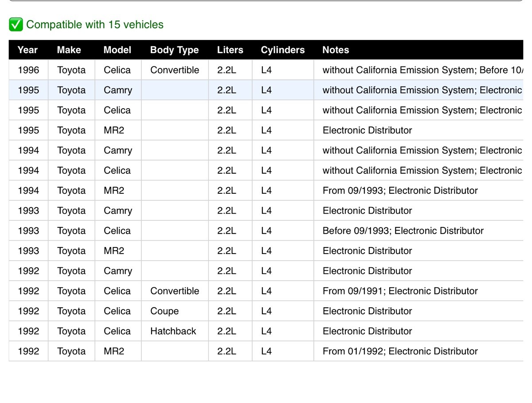Click 'From 01/1992; Electronic Distributor' note
The height and width of the screenshot is (403, 532).
tap(400, 352)
